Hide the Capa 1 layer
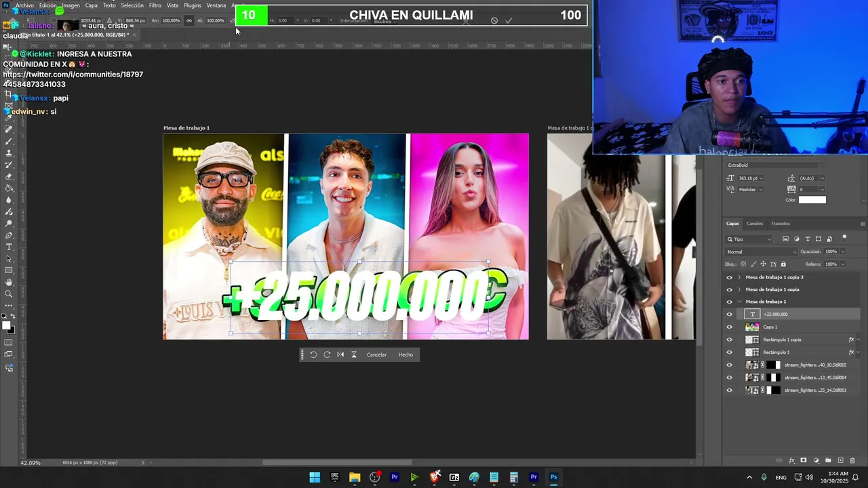The width and height of the screenshot is (868, 488). point(730,327)
